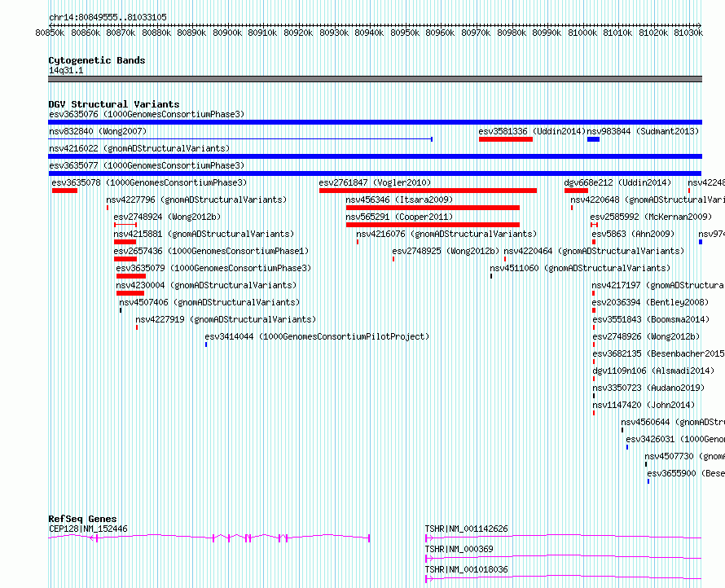Screen dimensions: 725x588
Task: Click the 81000k ruler position
Action: point(582,33)
